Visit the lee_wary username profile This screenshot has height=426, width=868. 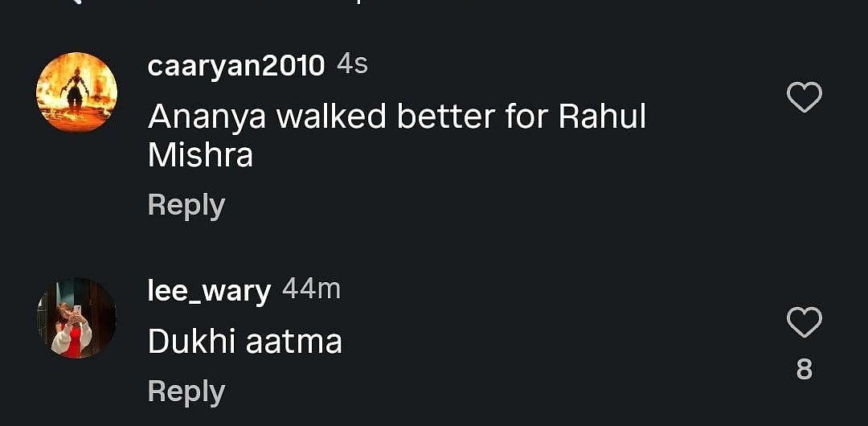tap(209, 290)
